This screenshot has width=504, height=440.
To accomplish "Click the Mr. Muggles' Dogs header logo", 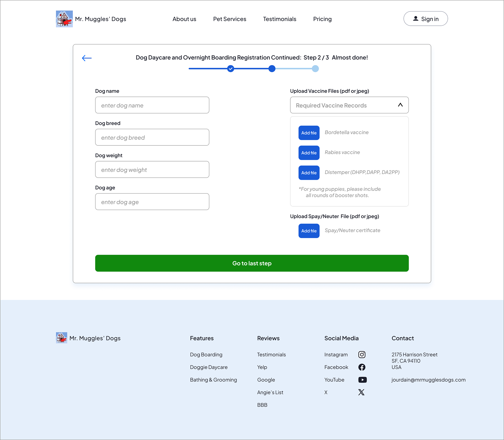I will [64, 19].
